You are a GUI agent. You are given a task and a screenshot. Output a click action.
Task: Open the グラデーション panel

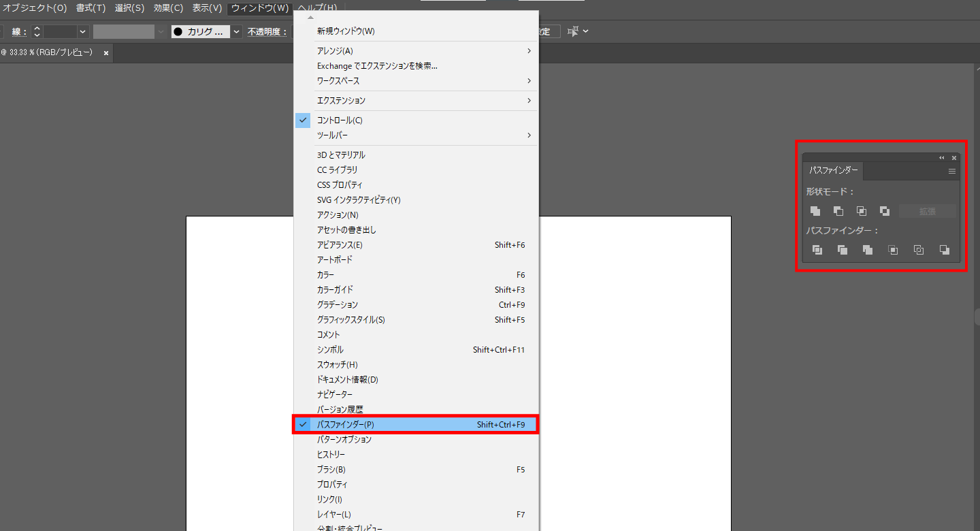point(416,305)
